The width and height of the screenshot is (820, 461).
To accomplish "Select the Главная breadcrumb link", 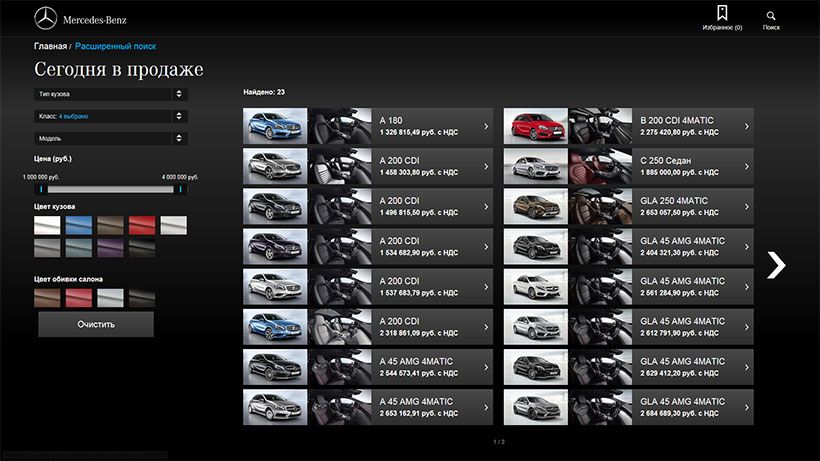I will click(50, 46).
